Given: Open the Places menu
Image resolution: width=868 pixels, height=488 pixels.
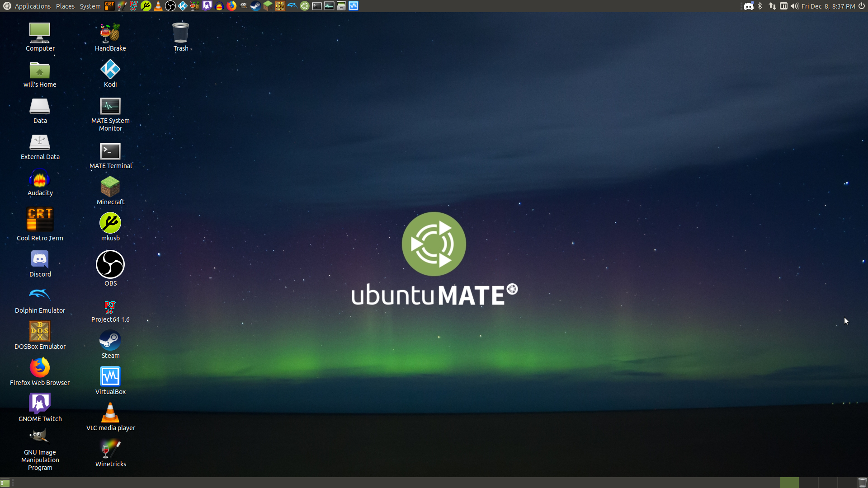Looking at the screenshot, I should [65, 6].
